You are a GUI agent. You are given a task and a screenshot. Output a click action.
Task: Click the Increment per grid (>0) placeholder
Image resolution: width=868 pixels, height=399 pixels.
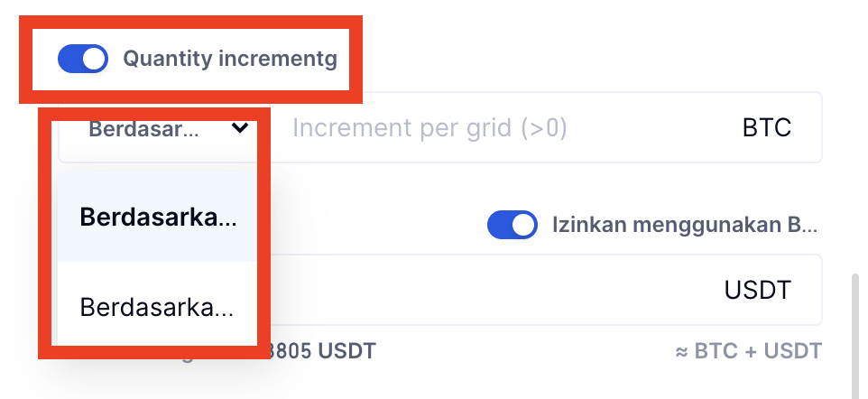pyautogui.click(x=429, y=128)
